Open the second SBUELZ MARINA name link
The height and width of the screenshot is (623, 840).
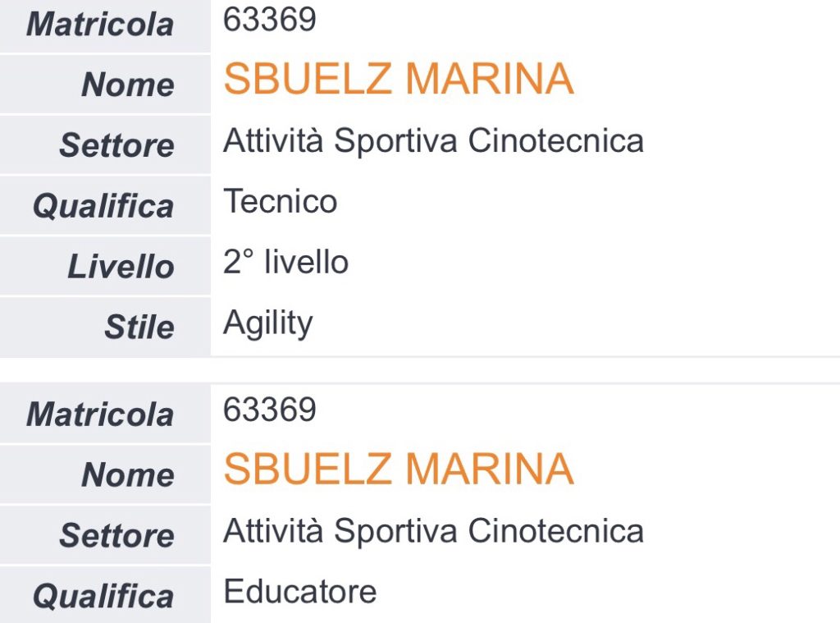click(399, 470)
